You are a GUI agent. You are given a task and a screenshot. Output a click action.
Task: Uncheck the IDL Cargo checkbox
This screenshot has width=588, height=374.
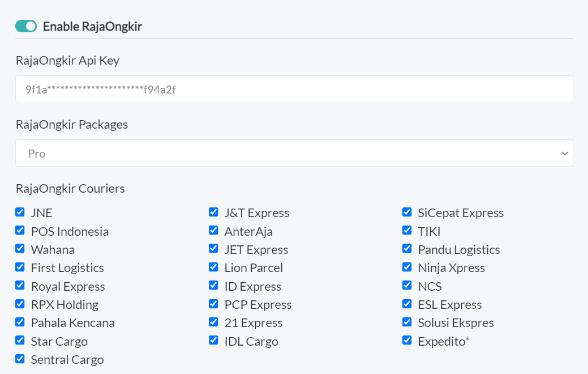213,341
